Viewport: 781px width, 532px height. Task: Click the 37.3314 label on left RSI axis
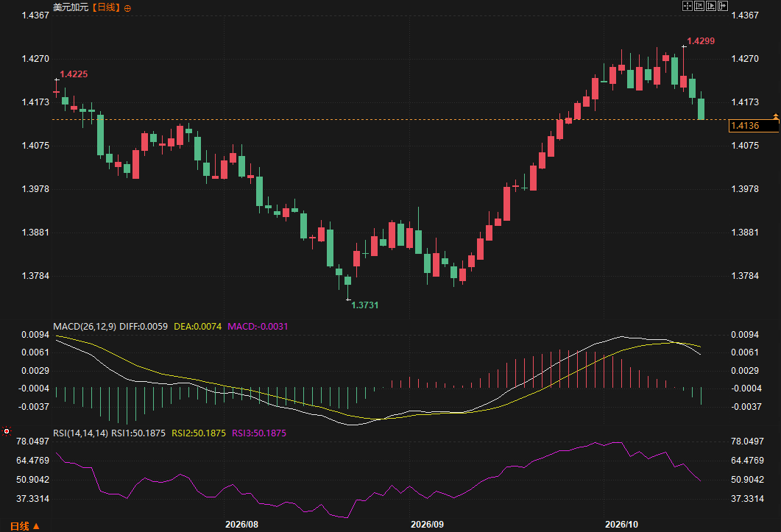pyautogui.click(x=33, y=499)
